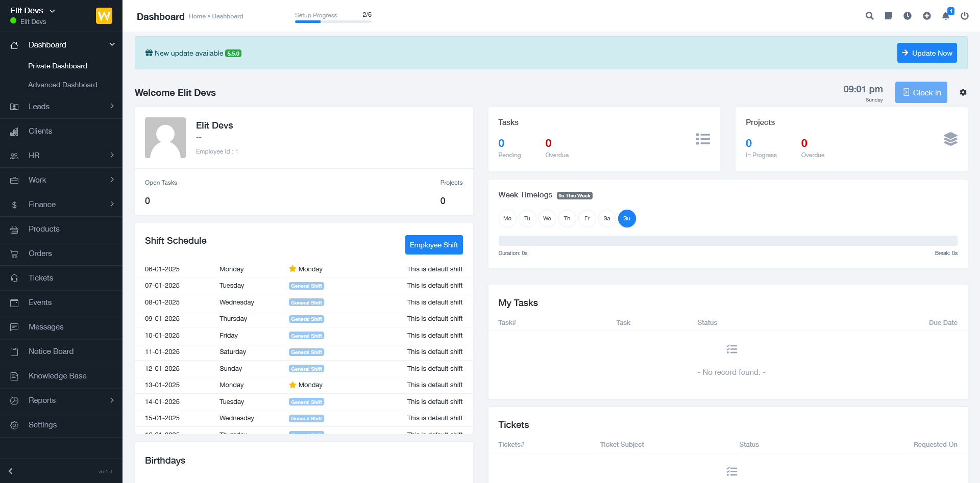Click the Home breadcrumb link

click(x=197, y=16)
